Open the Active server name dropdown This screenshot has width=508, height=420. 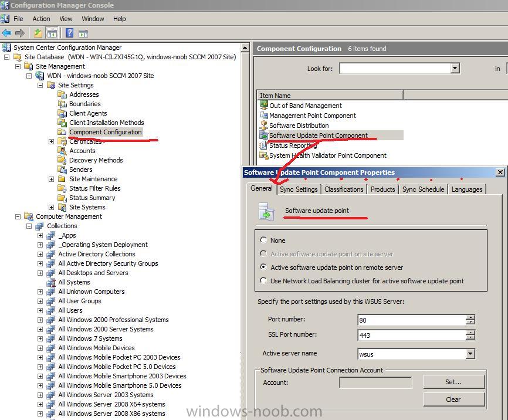pos(470,354)
